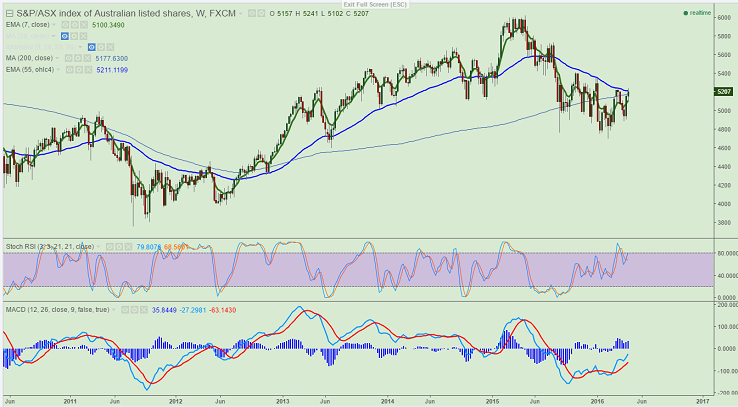This screenshot has height=407, width=738.
Task: Click the MACD value 35.8449
Action: (164, 310)
